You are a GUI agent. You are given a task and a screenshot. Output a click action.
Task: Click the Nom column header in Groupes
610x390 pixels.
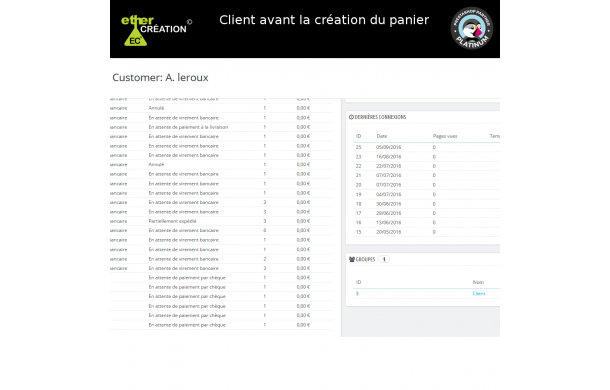click(x=478, y=282)
